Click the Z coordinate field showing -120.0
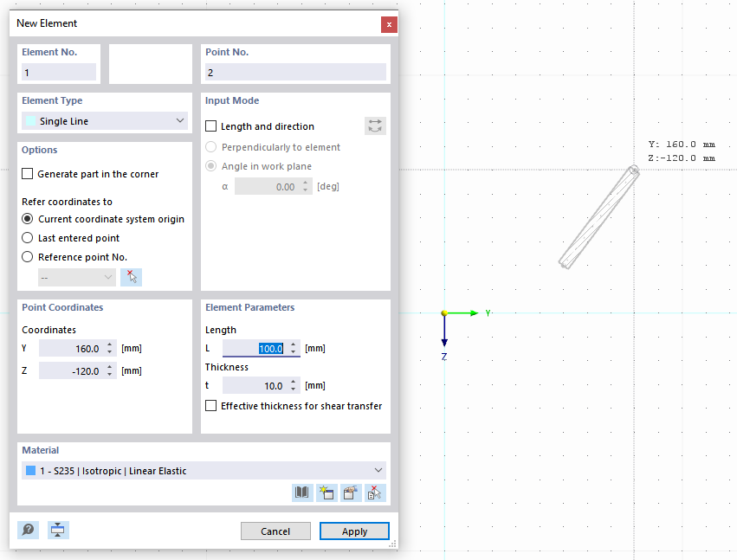Image resolution: width=737 pixels, height=560 pixels. coord(78,370)
